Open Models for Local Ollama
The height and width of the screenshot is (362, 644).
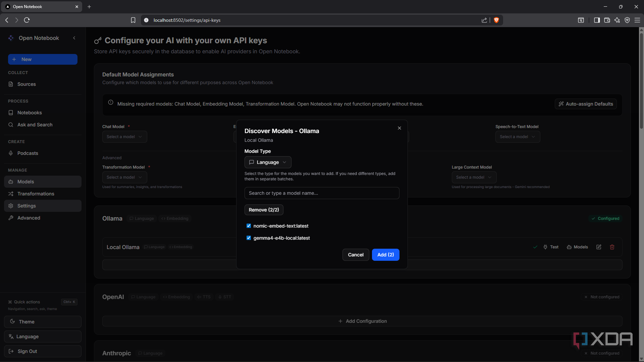coord(577,247)
